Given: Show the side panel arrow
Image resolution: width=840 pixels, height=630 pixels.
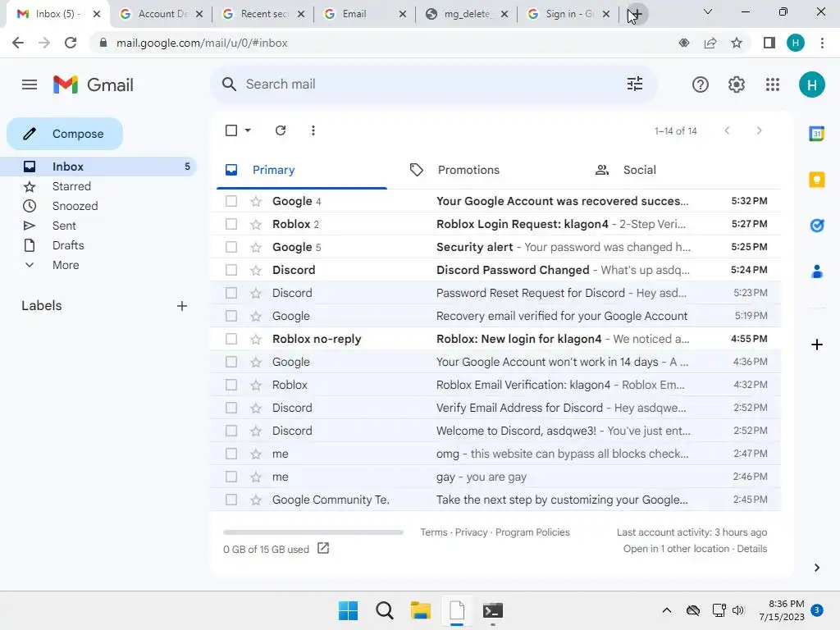Looking at the screenshot, I should 816,568.
